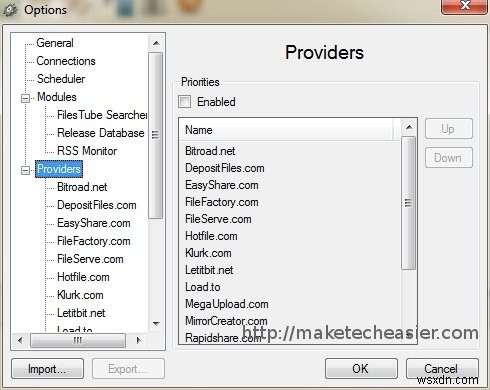Open Letitbit.net in the tree

pyautogui.click(x=81, y=313)
